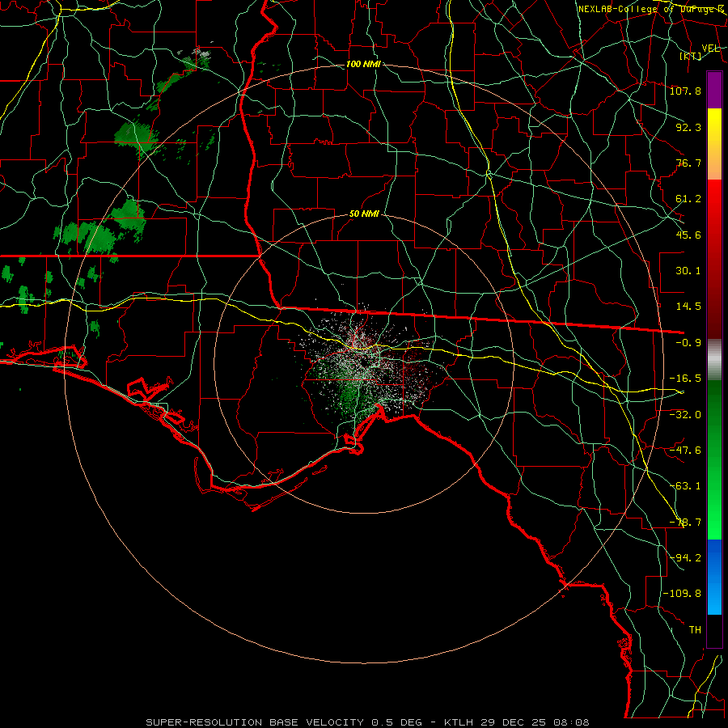Select the 76.7 scale label

pyautogui.click(x=688, y=163)
